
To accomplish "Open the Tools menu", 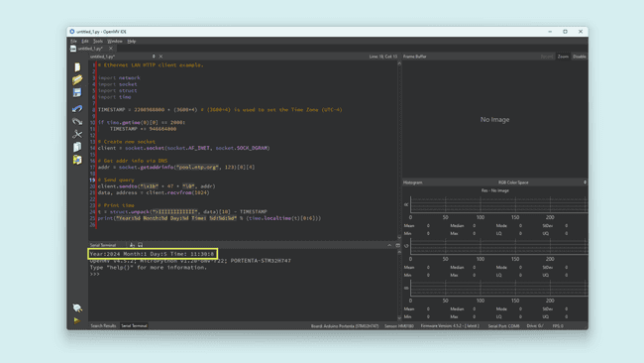I will (98, 42).
